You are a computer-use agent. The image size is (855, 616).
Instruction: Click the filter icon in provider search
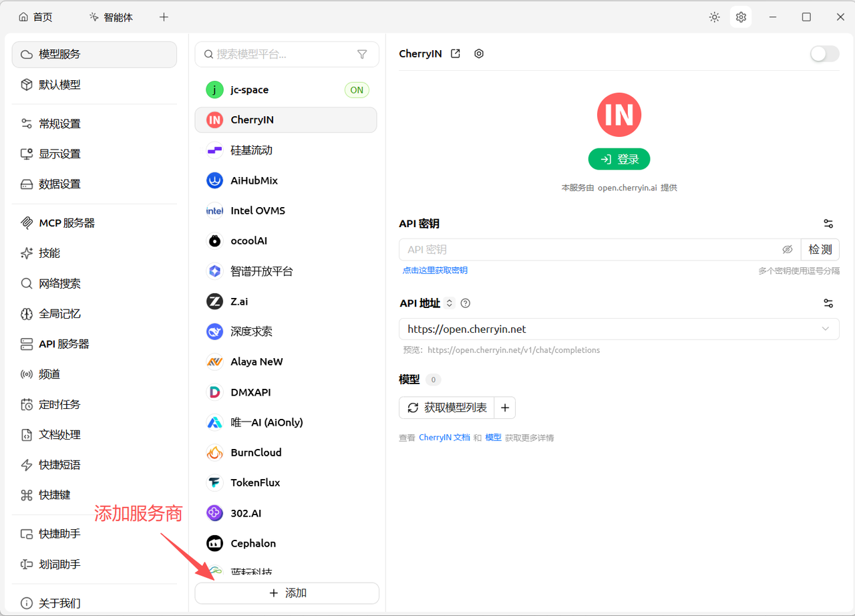(x=362, y=54)
